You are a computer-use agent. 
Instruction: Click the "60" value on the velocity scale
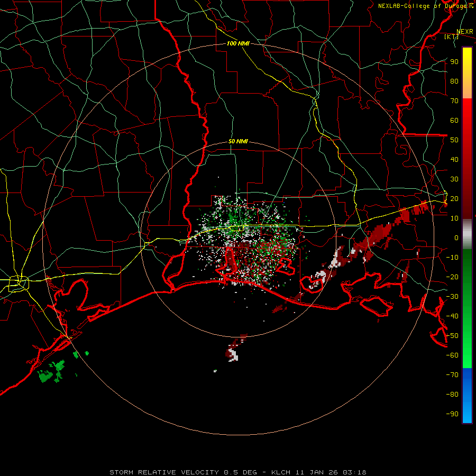pyautogui.click(x=454, y=121)
